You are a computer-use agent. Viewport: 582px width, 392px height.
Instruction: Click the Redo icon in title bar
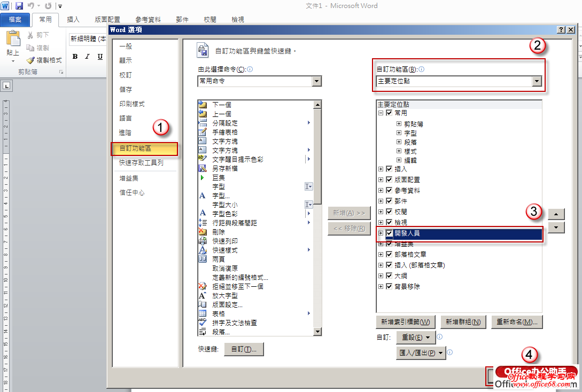(48, 5)
